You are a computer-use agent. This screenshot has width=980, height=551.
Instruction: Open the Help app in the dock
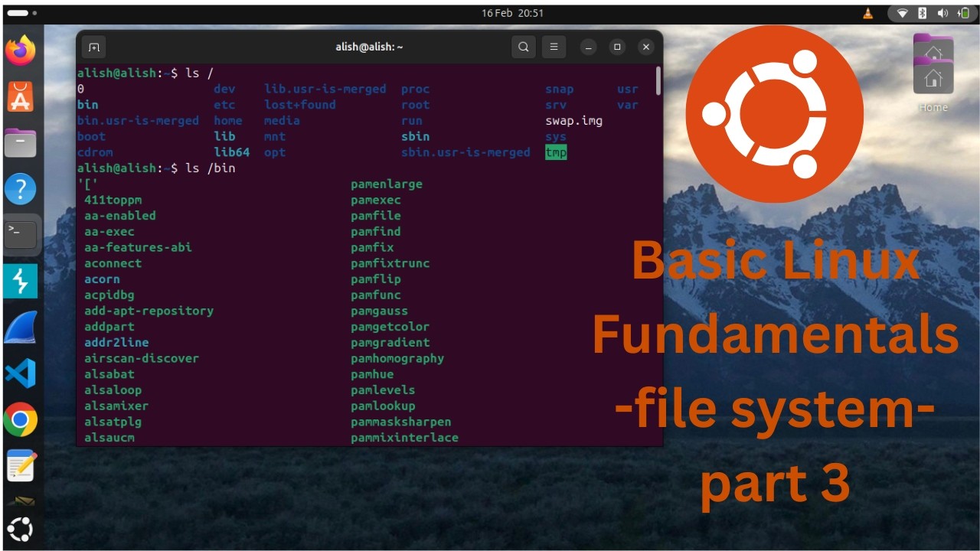coord(21,188)
